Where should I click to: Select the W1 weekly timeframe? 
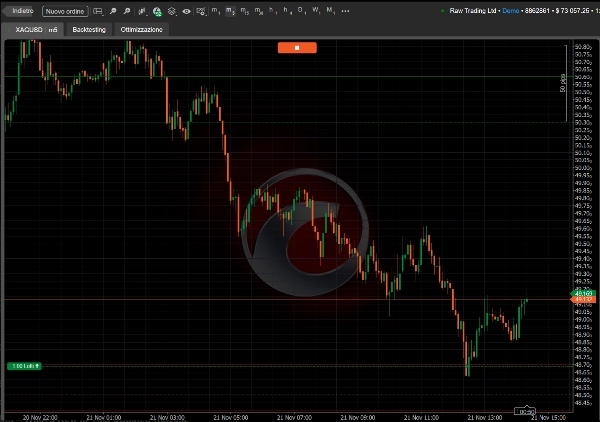(x=316, y=11)
